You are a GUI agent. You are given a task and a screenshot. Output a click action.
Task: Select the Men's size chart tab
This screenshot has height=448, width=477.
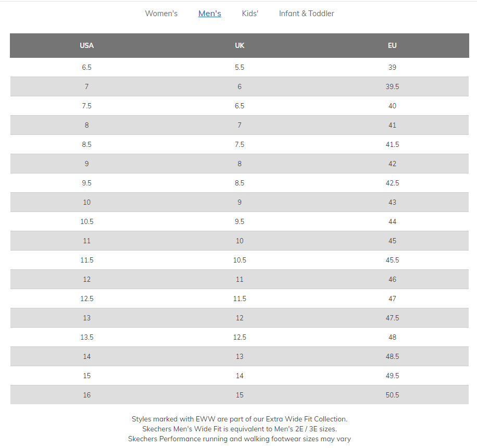pos(209,14)
